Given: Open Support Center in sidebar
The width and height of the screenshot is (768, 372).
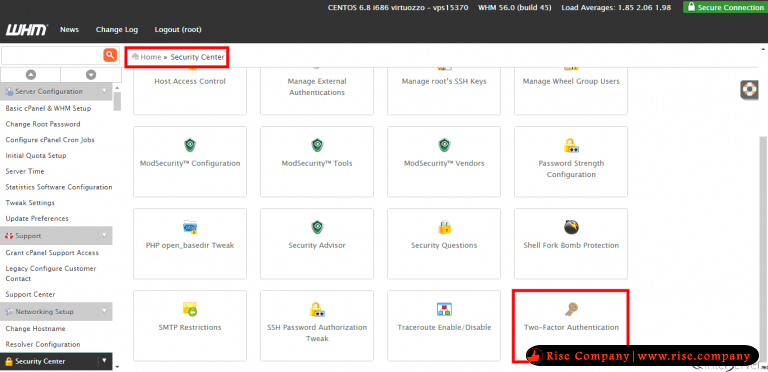Looking at the screenshot, I should (30, 295).
